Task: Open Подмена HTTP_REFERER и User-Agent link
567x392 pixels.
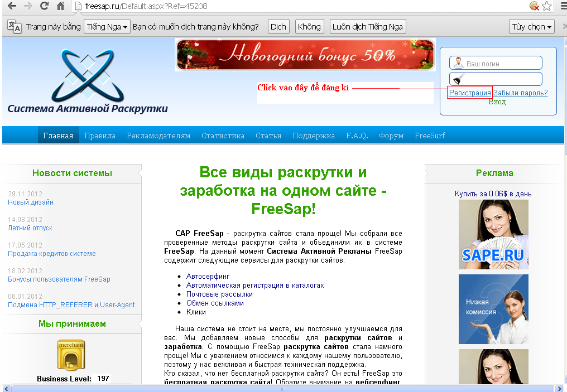Action: point(71,305)
